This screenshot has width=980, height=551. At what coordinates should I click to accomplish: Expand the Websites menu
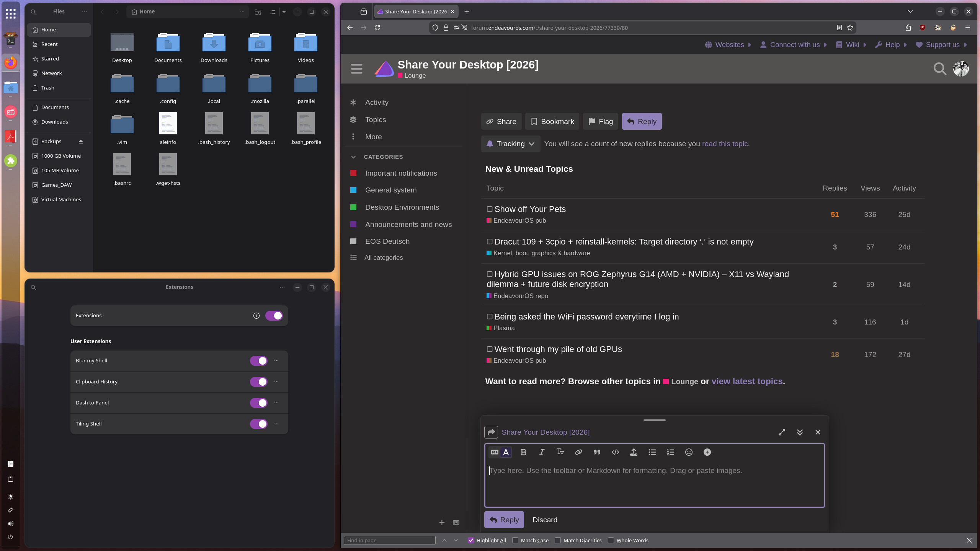728,45
